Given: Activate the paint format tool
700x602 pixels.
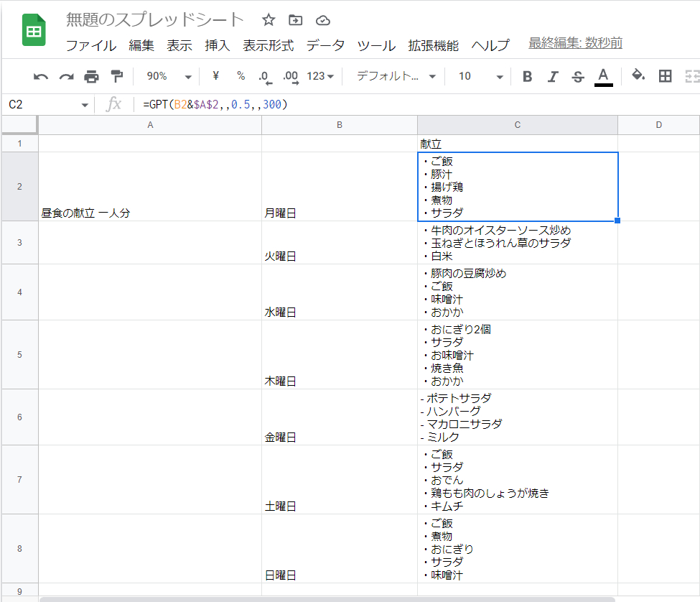Looking at the screenshot, I should 116,76.
